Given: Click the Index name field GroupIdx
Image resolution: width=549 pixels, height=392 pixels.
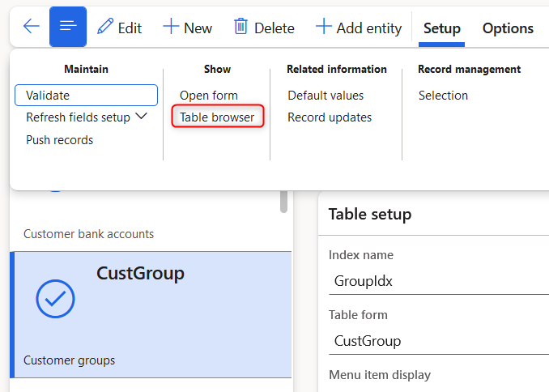Looking at the screenshot, I should tap(437, 281).
